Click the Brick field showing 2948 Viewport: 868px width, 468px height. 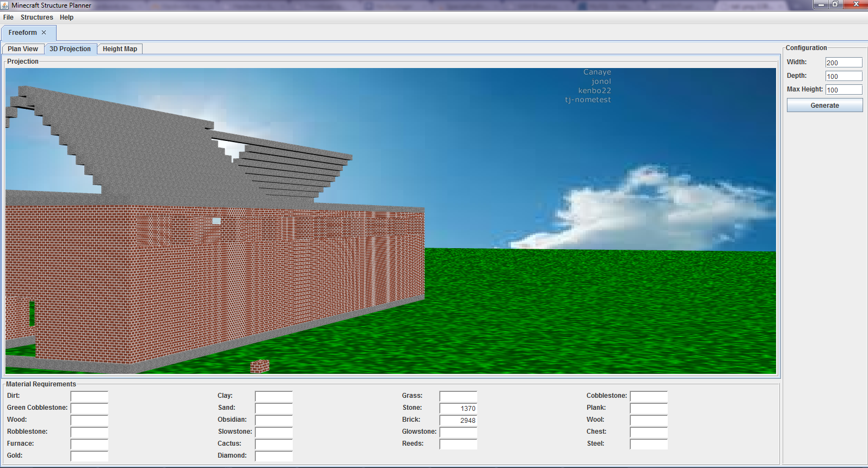point(458,420)
